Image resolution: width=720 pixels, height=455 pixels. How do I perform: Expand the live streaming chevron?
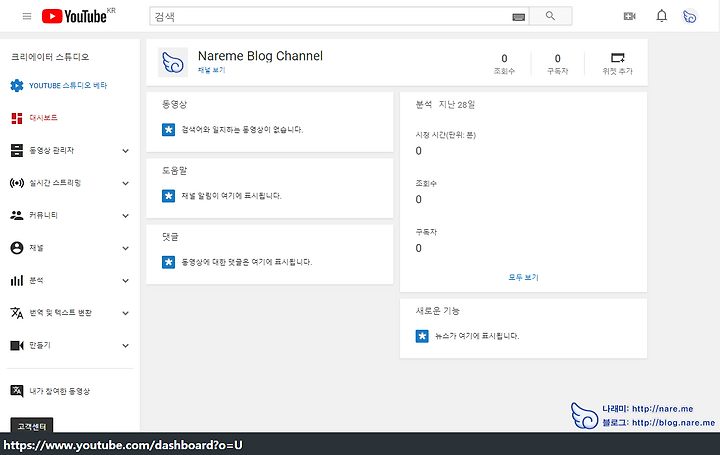tap(125, 183)
